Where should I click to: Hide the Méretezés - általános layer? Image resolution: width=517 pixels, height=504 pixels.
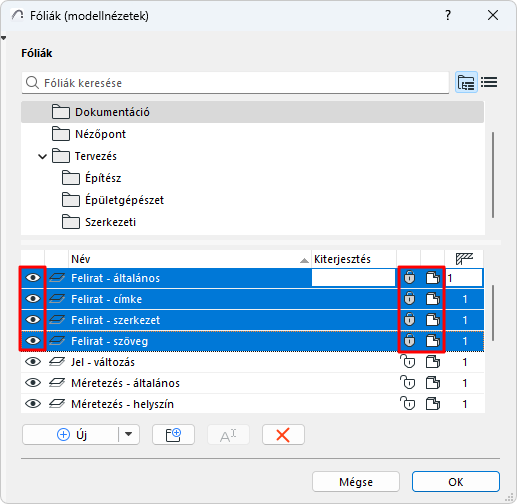click(x=33, y=383)
